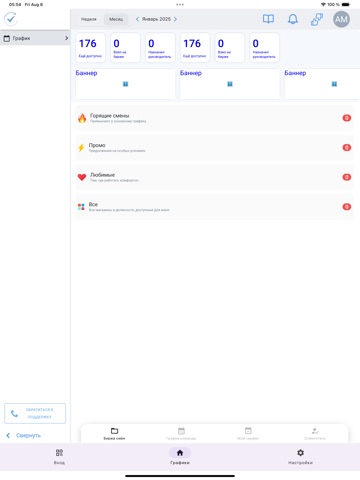Open Горящие смены section
Viewport: 360px width, 480px height.
pyautogui.click(x=214, y=118)
